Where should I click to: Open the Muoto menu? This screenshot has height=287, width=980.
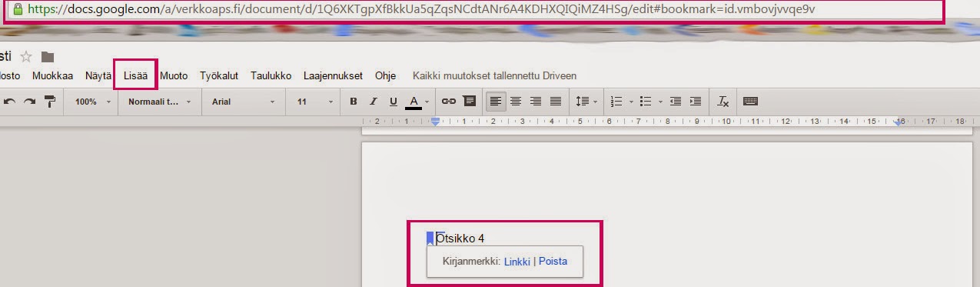coord(174,75)
